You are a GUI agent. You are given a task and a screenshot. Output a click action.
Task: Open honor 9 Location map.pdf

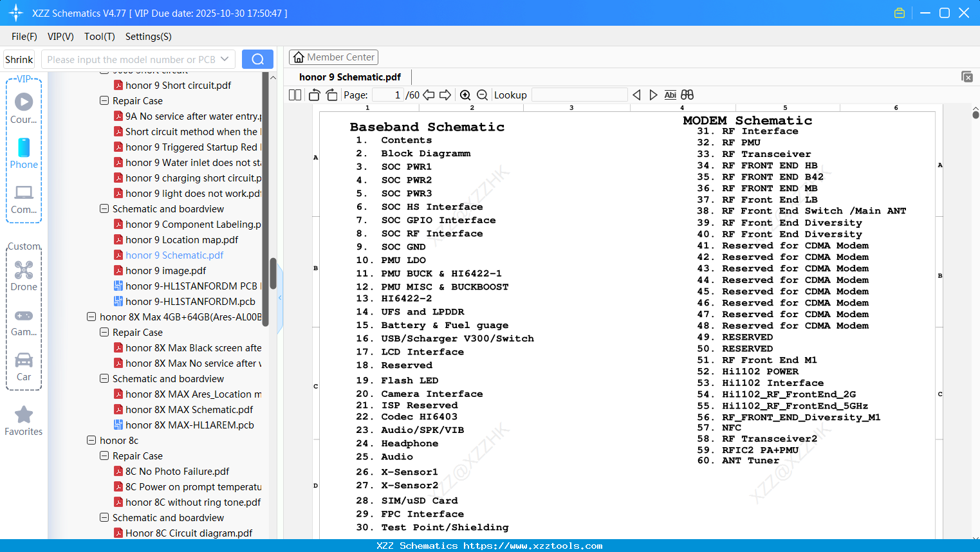tap(176, 239)
